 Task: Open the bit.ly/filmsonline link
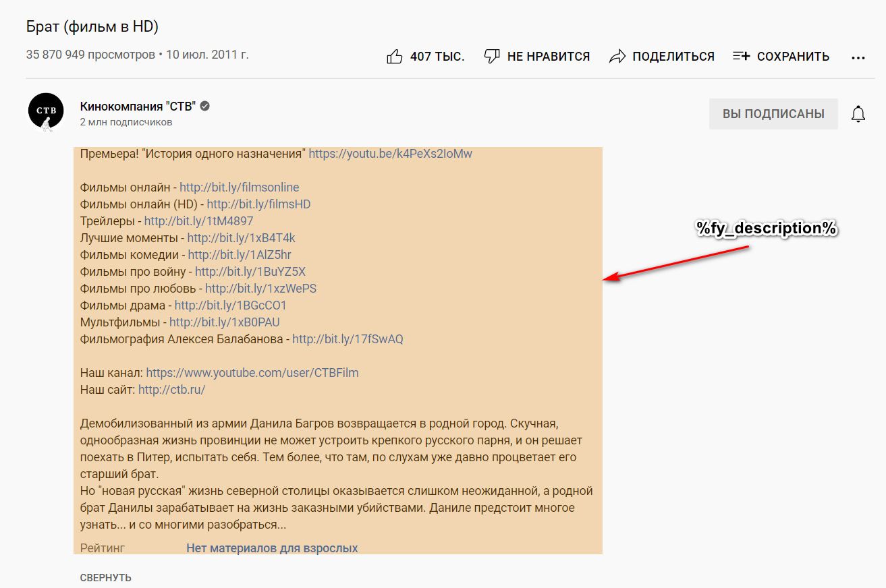240,187
